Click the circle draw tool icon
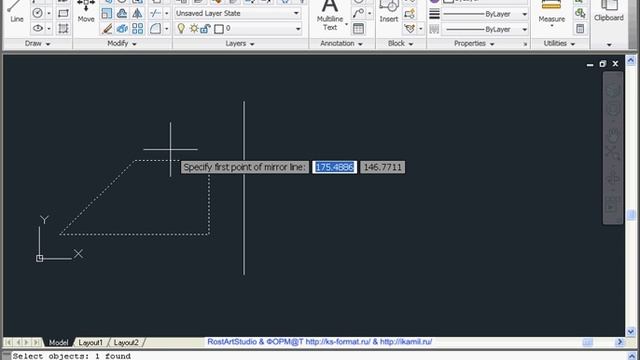 point(38,13)
